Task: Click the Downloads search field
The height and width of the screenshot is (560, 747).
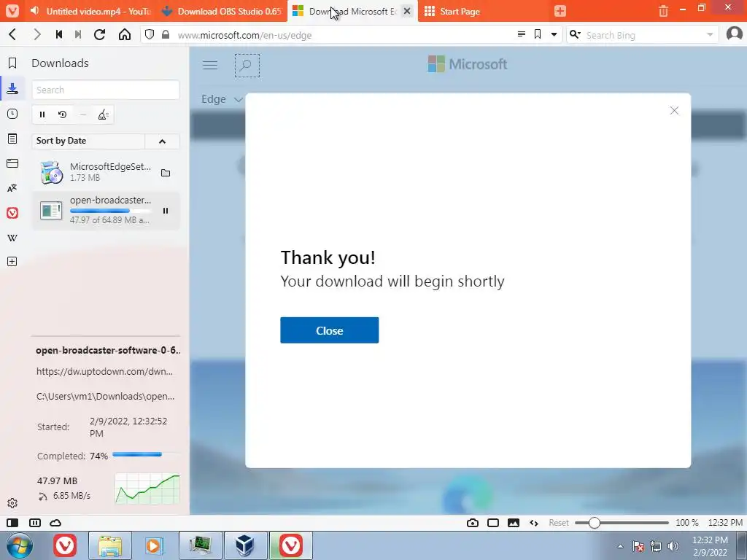Action: tap(106, 90)
